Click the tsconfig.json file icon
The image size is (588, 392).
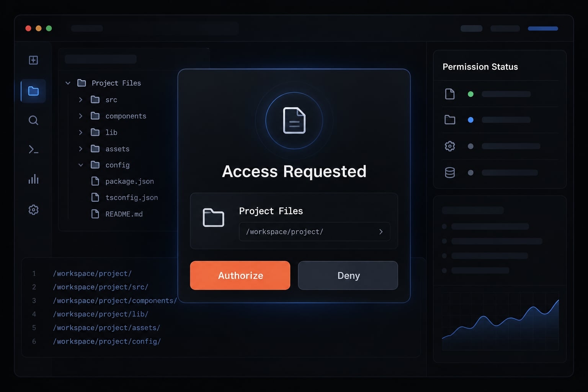95,197
